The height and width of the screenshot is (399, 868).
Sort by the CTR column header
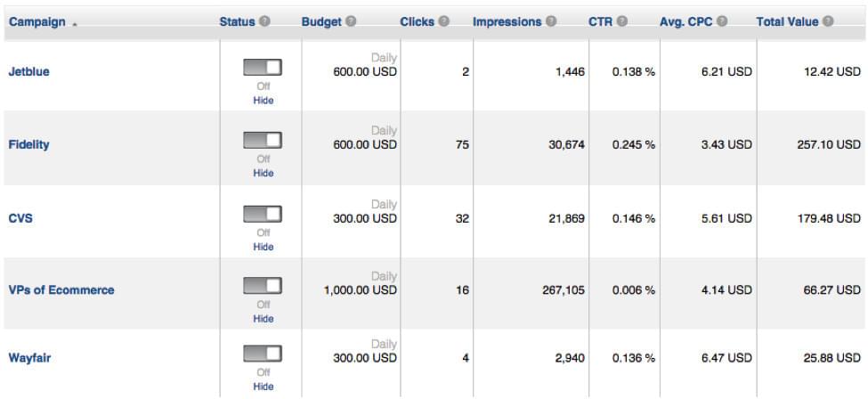coord(601,22)
